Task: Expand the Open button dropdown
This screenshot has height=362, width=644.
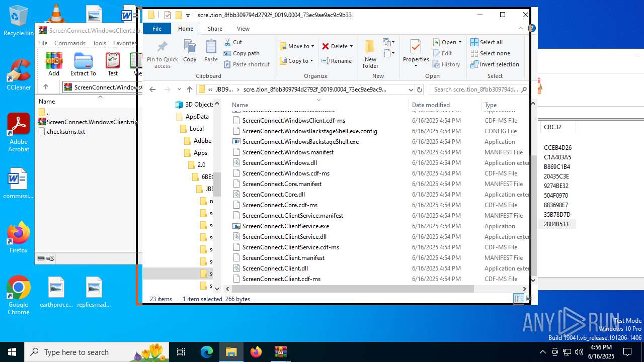Action: 460,42
